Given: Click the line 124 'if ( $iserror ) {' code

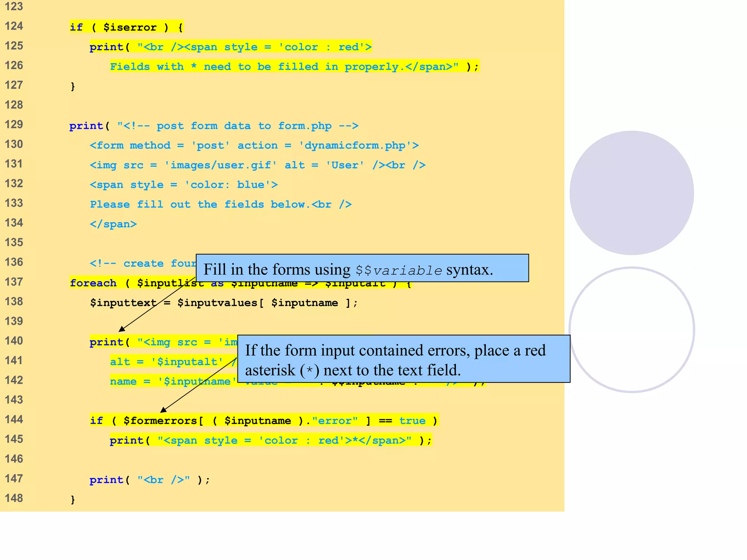Looking at the screenshot, I should point(126,27).
